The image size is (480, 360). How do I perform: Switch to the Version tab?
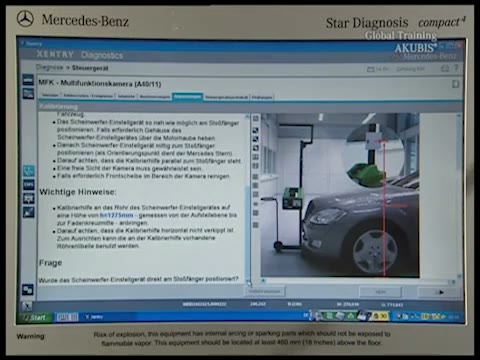click(50, 96)
